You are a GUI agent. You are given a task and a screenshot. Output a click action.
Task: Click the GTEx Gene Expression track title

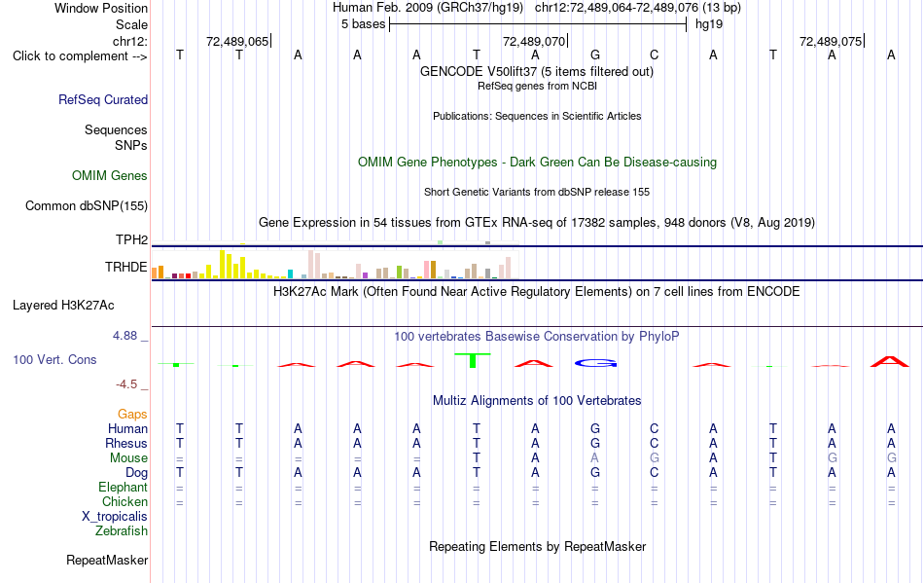537,223
